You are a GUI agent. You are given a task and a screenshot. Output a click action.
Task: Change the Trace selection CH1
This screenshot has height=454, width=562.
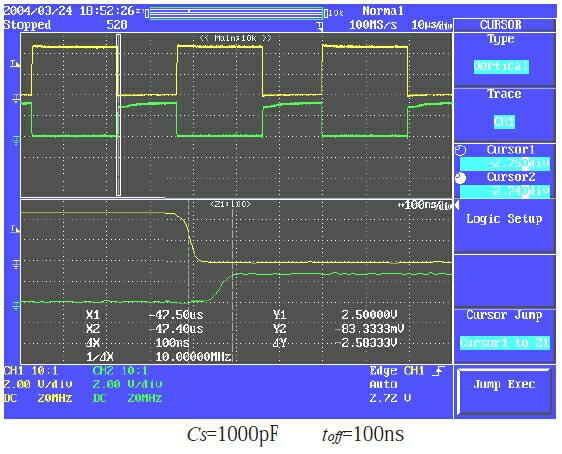coord(504,122)
